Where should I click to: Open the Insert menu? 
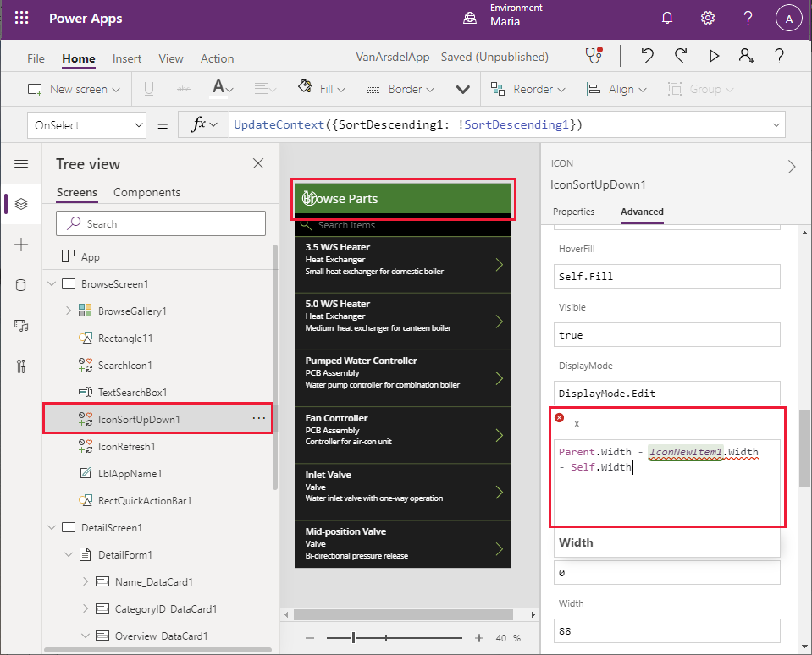tap(127, 58)
